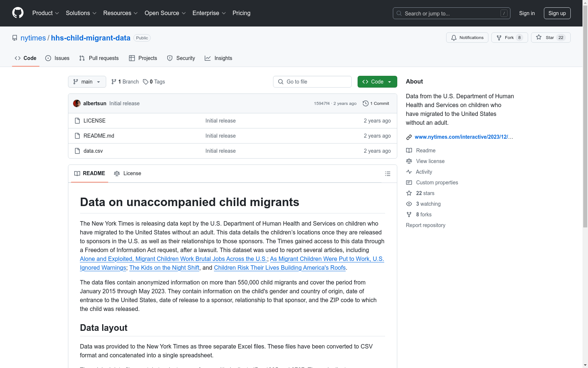Click the fork icon in Fork button

click(499, 38)
